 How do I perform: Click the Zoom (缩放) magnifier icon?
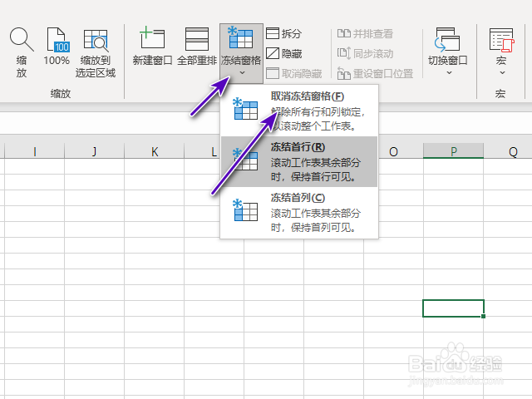(x=22, y=40)
